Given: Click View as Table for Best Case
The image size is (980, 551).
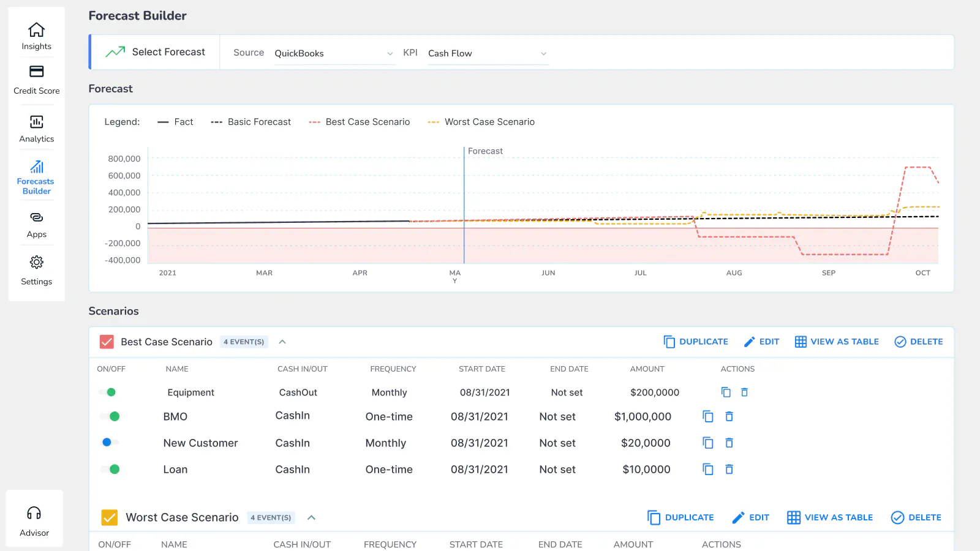Looking at the screenshot, I should pos(837,342).
